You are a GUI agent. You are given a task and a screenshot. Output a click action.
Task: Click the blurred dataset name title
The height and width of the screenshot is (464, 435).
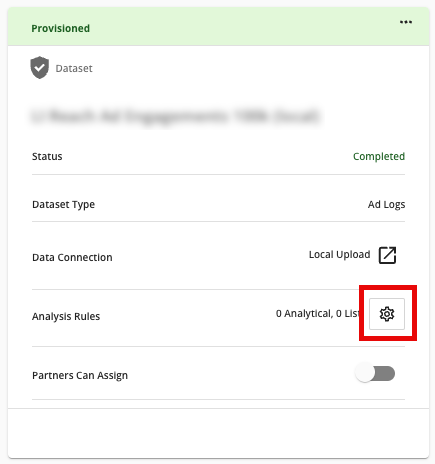pyautogui.click(x=176, y=116)
